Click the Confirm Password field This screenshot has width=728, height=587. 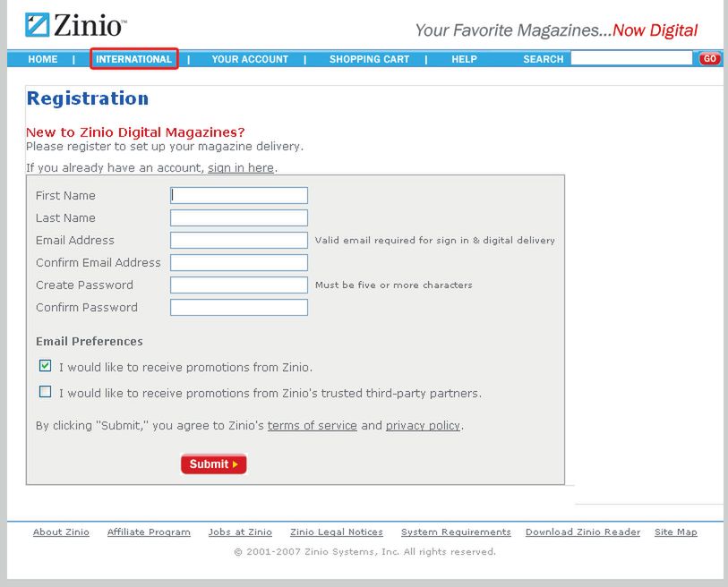[239, 307]
